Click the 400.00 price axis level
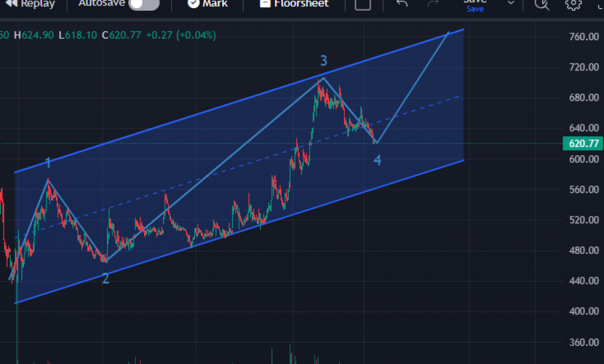Viewport: 604px width, 364px height. 583,312
